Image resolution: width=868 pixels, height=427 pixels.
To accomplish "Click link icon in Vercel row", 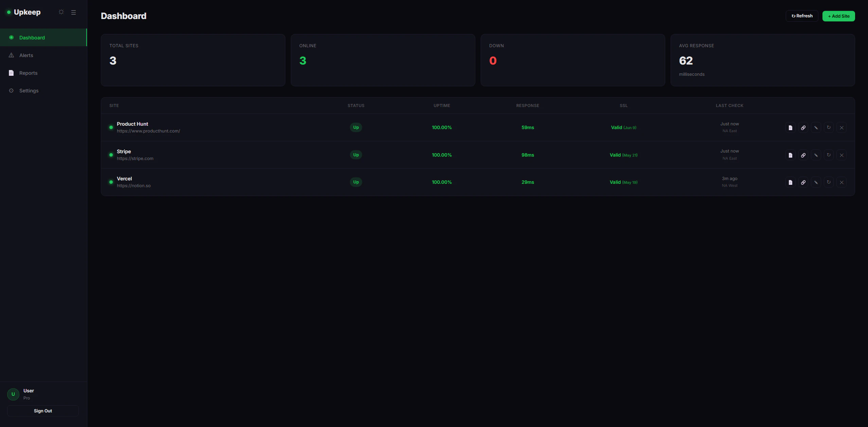I will pyautogui.click(x=803, y=182).
